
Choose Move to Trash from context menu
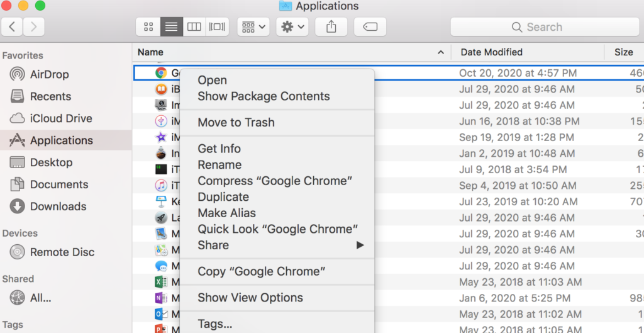[x=236, y=122]
